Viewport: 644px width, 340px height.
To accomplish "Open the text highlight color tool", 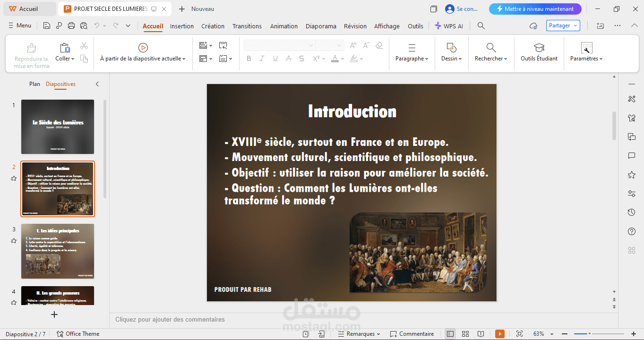I will tap(354, 59).
